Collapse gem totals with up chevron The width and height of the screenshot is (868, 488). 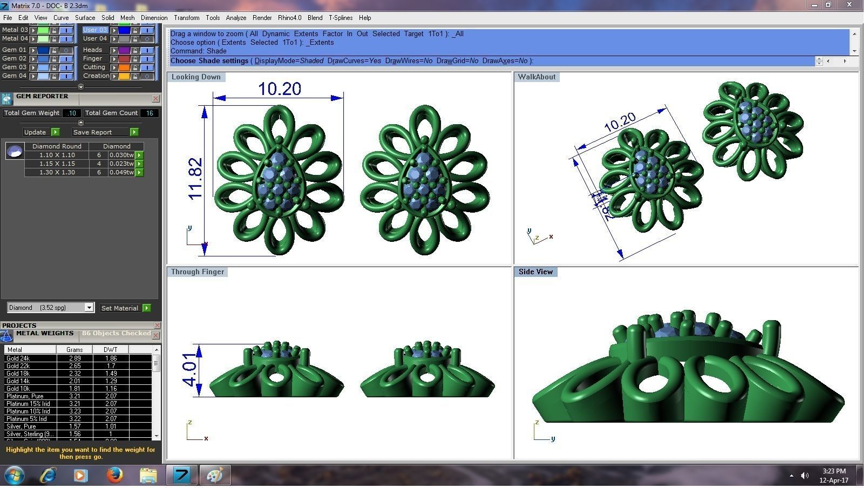pyautogui.click(x=81, y=123)
